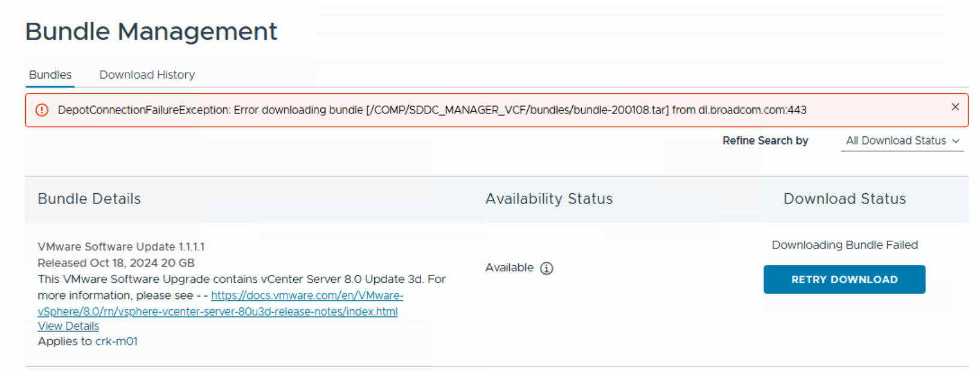Click the View Details link

click(x=68, y=326)
